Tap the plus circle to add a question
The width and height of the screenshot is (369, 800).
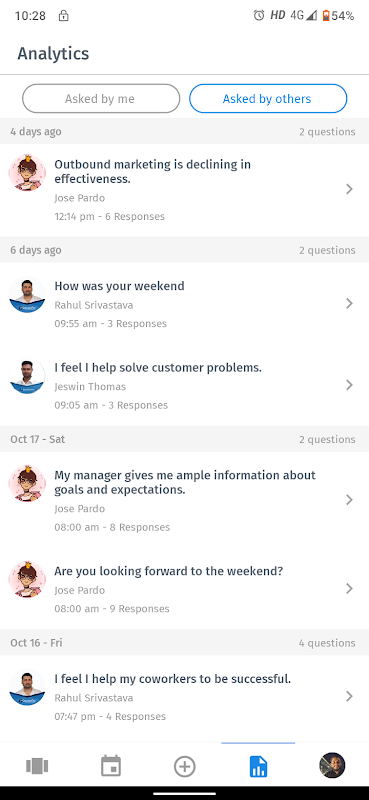184,766
